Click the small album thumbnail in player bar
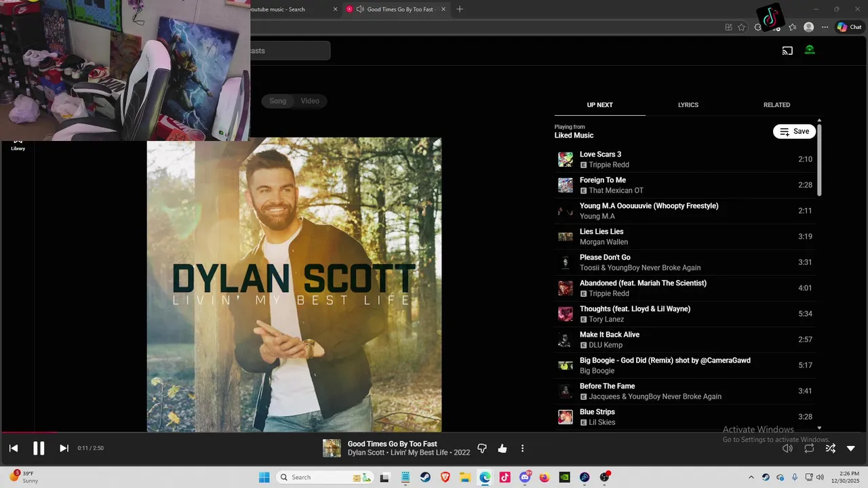This screenshot has width=868, height=488. pos(332,448)
